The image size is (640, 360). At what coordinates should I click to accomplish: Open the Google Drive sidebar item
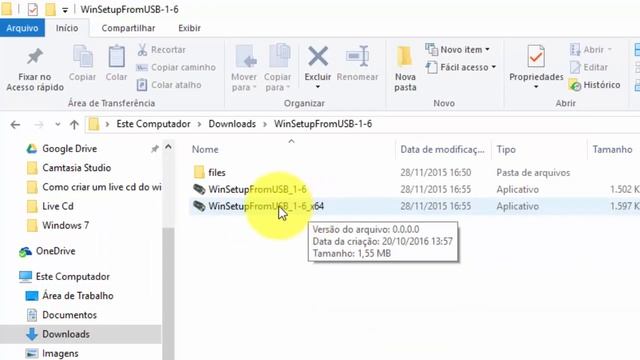pos(69,149)
